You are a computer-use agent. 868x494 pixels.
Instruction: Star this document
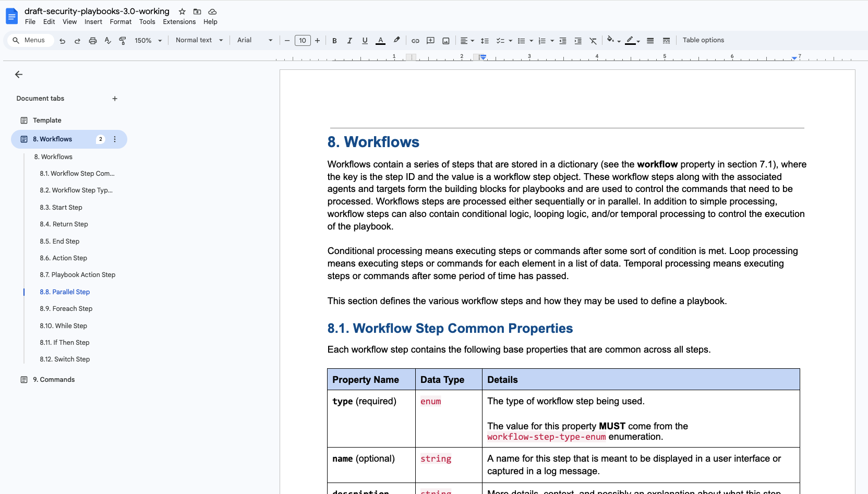[182, 11]
